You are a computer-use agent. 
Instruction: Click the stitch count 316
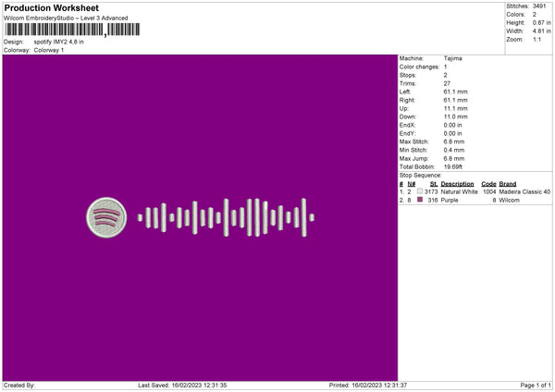tap(433, 201)
